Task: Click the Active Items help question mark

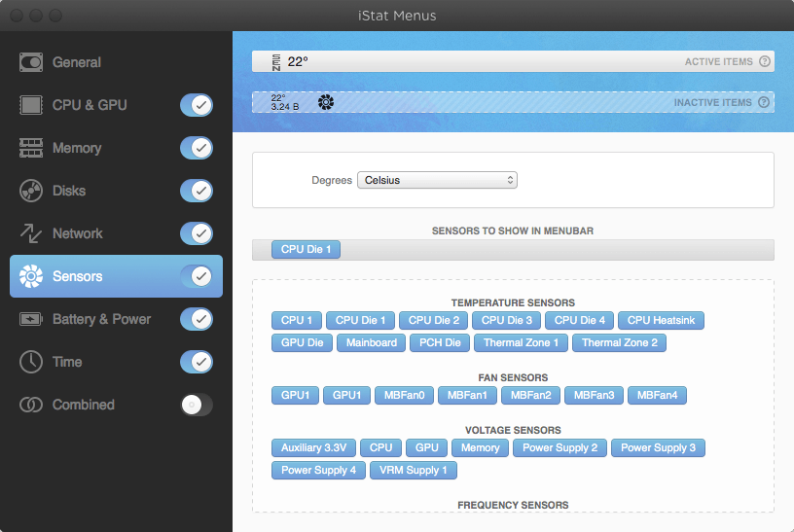Action: coord(765,61)
